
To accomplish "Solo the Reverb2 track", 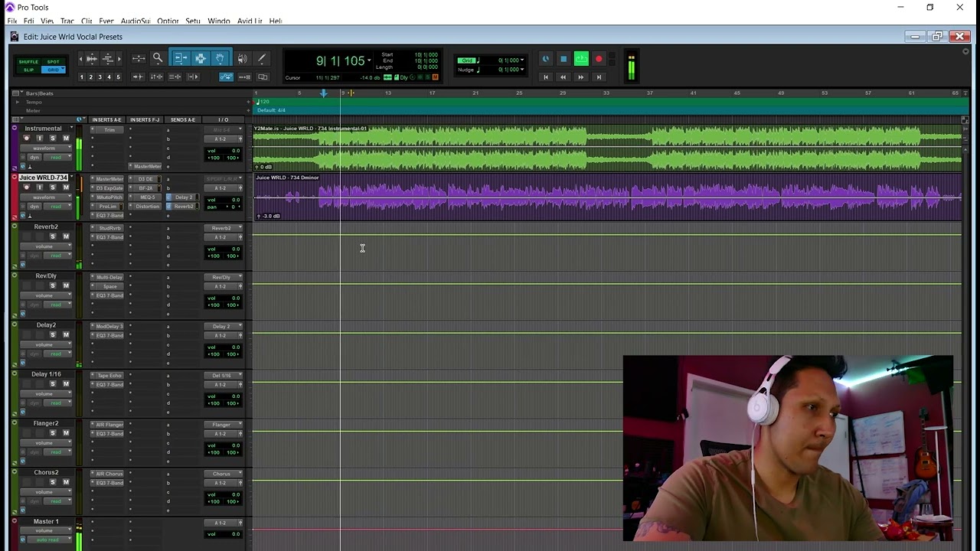I will pos(53,236).
